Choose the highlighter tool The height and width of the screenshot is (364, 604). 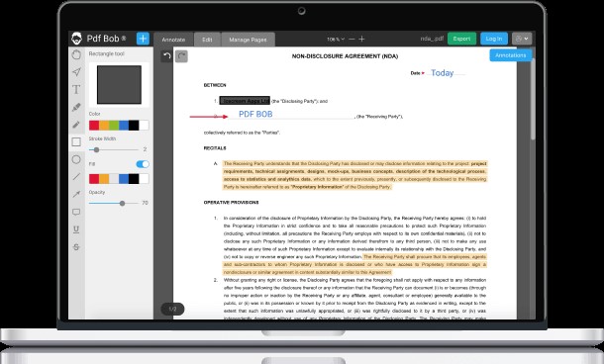[x=76, y=107]
